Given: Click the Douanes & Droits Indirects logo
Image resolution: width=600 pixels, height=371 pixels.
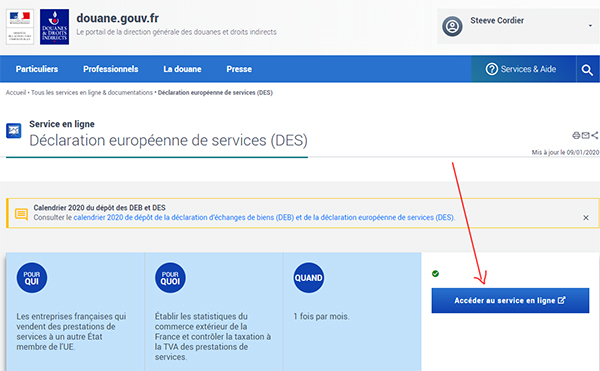Looking at the screenshot, I should coord(54,27).
